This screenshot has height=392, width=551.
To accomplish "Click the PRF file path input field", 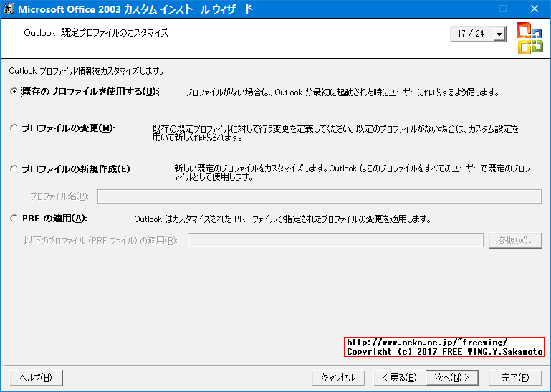I will click(x=335, y=240).
